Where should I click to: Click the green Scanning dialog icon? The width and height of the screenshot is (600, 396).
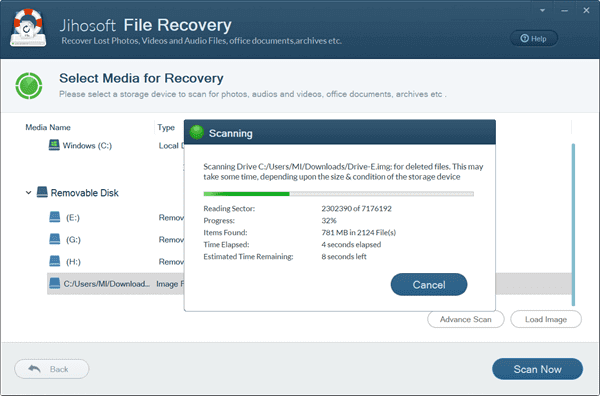point(197,132)
